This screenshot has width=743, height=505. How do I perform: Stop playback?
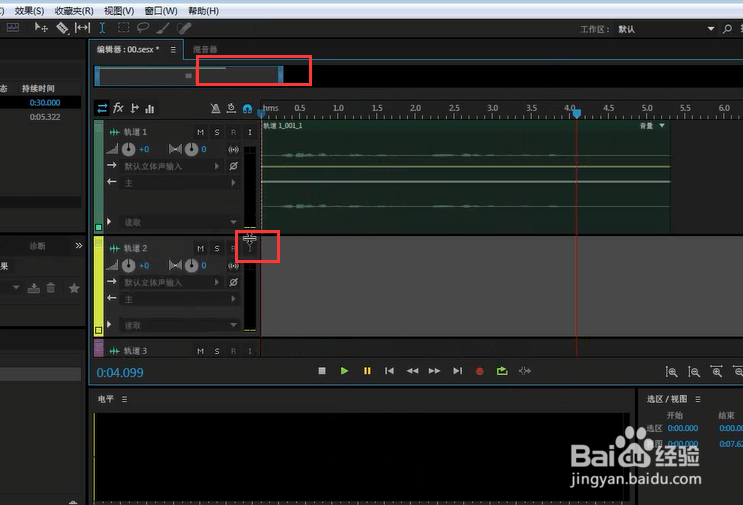[322, 371]
